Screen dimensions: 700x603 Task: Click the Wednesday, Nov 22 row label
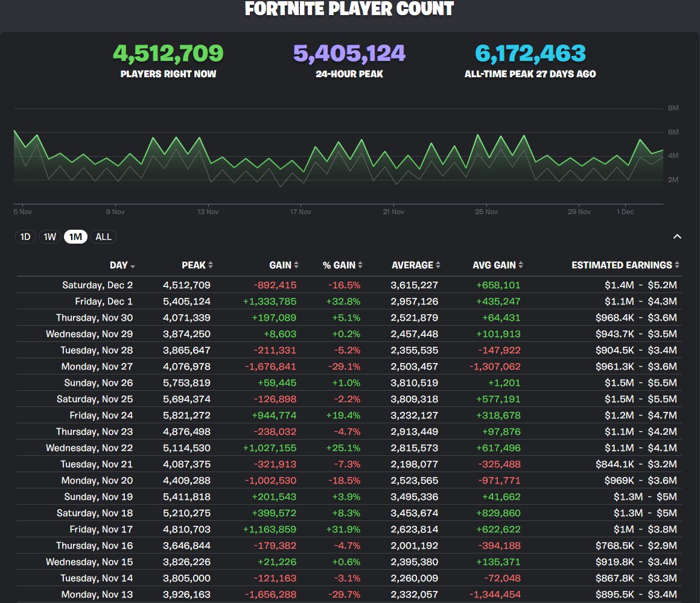89,448
